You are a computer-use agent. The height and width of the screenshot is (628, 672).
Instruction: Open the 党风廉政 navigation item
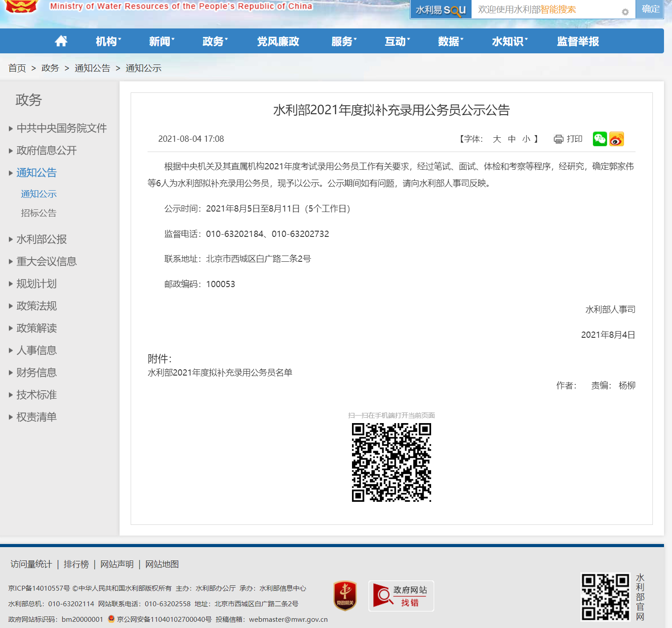(x=278, y=41)
